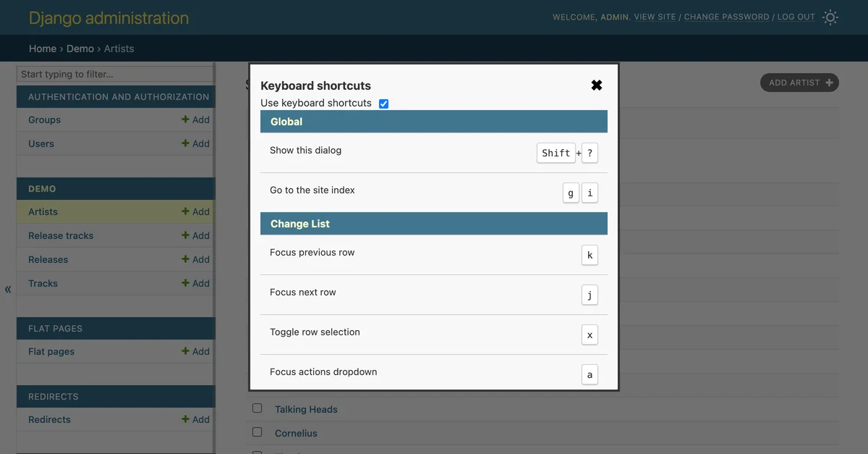This screenshot has height=454, width=868.
Task: Click 'Focus next row' text
Action: click(303, 292)
